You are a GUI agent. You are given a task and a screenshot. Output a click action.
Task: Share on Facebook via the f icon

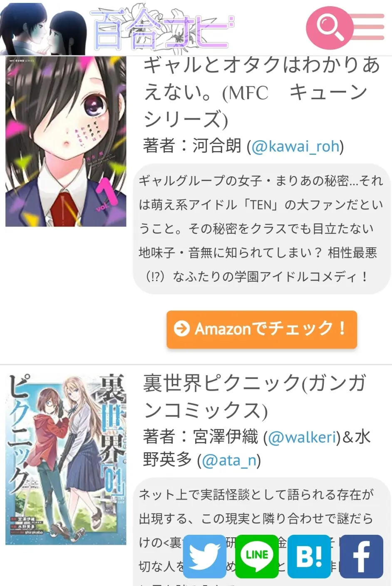tap(362, 556)
